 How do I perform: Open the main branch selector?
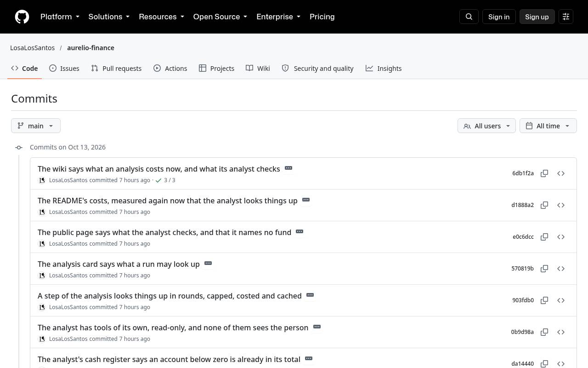coord(36,126)
